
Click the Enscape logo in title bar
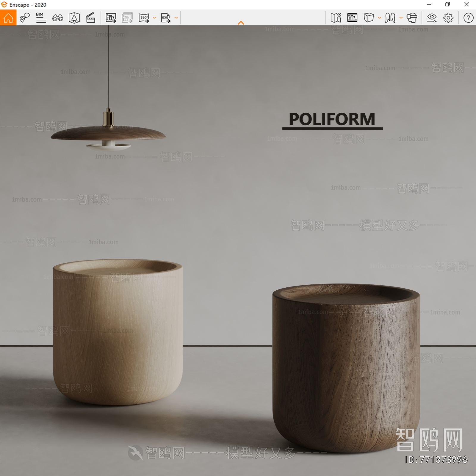4,4
